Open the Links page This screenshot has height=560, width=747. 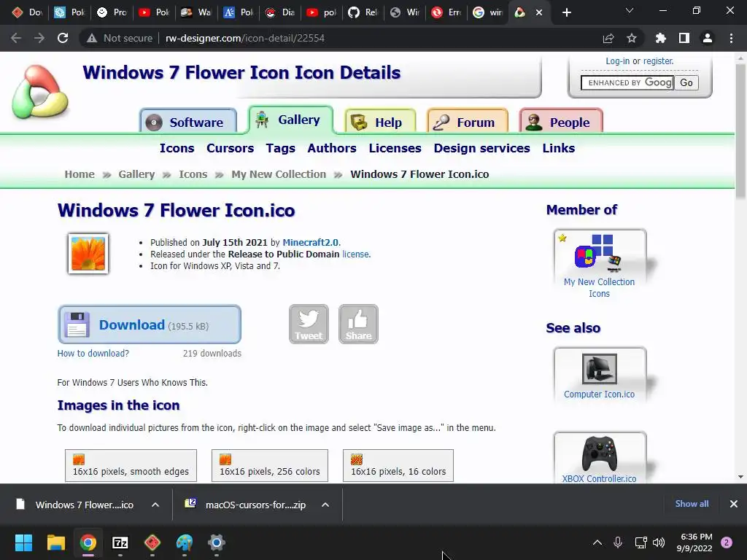coord(558,148)
